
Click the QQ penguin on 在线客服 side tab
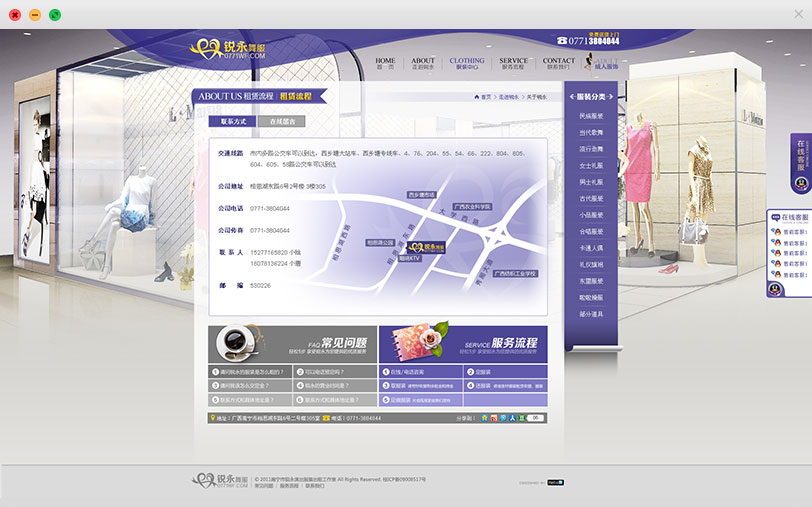click(801, 183)
